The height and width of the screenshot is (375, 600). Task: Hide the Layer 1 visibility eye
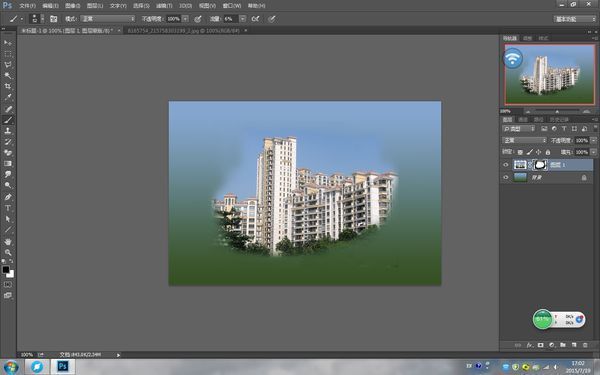pos(505,165)
